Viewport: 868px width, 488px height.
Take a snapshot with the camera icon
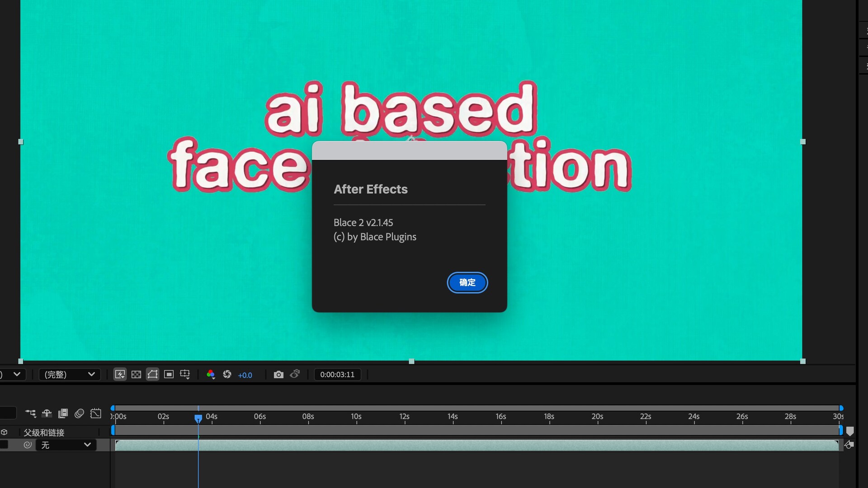click(278, 374)
